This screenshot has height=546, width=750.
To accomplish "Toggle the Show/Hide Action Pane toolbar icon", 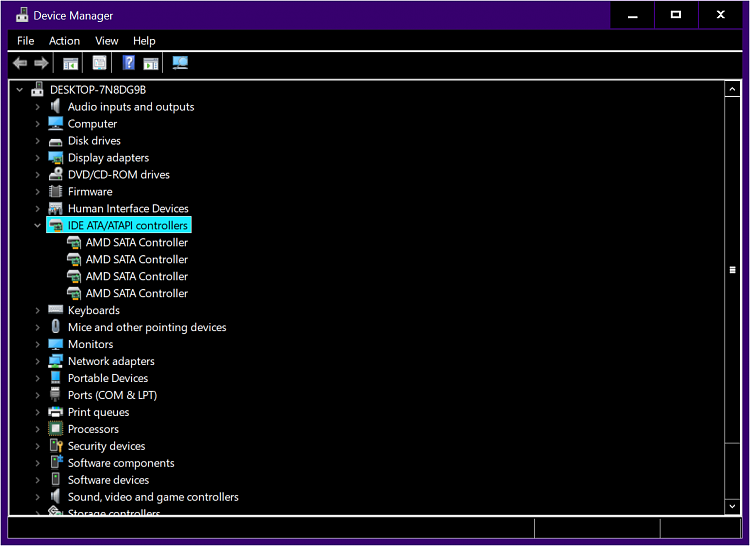I will pyautogui.click(x=151, y=63).
